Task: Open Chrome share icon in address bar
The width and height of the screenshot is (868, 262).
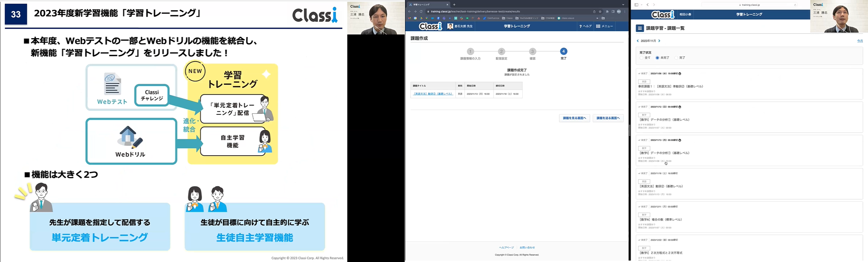Action: pos(594,12)
